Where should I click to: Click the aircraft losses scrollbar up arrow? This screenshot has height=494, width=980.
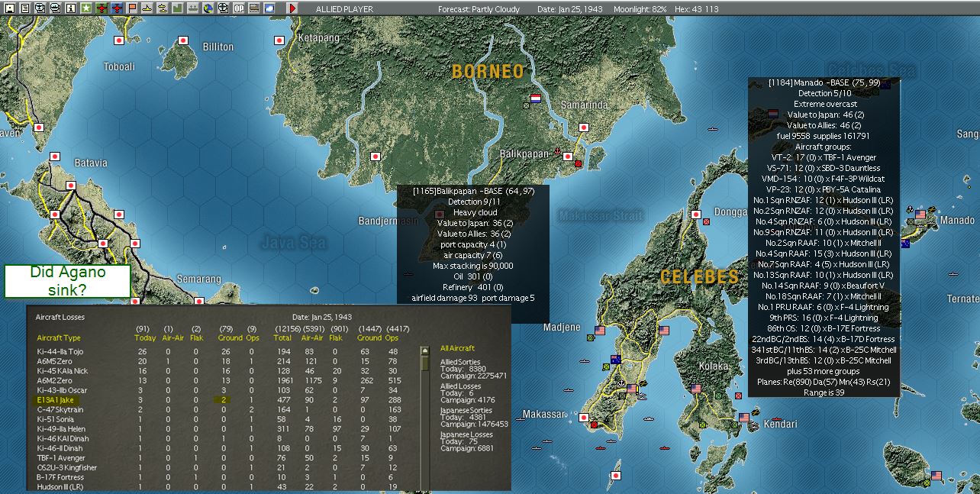pos(425,350)
